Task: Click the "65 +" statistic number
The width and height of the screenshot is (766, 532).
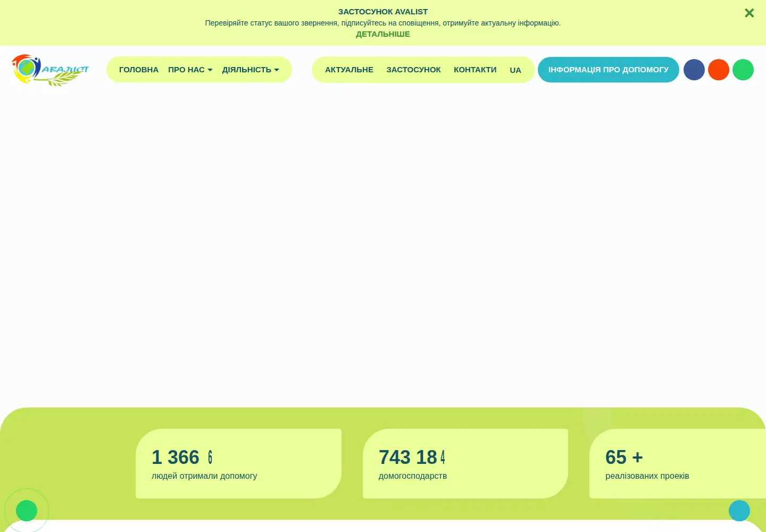Action: click(624, 457)
